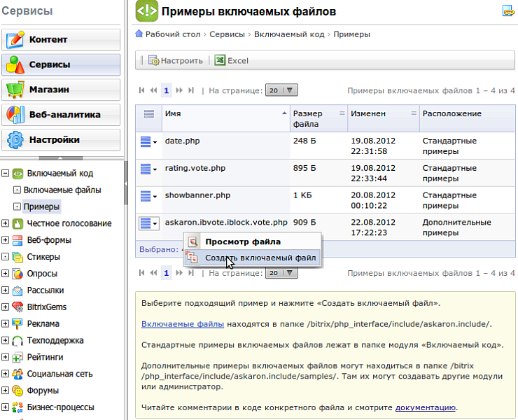
Task: Sort table by Имя column header
Action: click(x=225, y=113)
